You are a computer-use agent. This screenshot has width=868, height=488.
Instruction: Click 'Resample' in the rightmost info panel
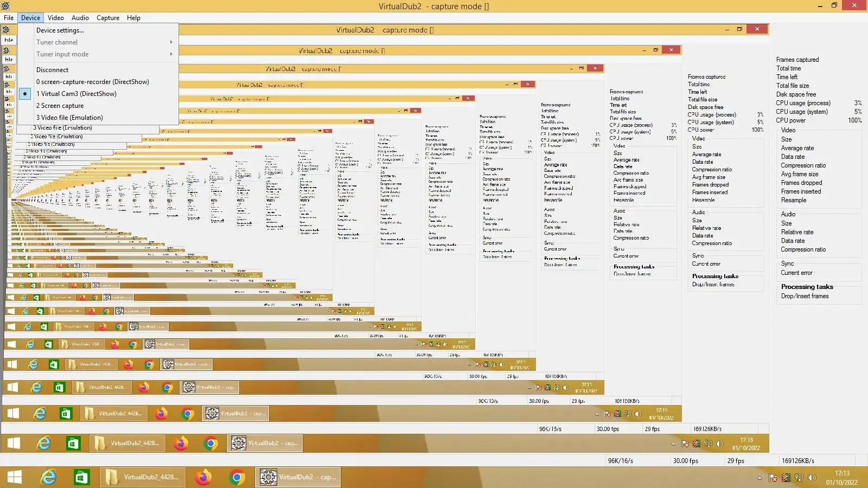point(794,200)
